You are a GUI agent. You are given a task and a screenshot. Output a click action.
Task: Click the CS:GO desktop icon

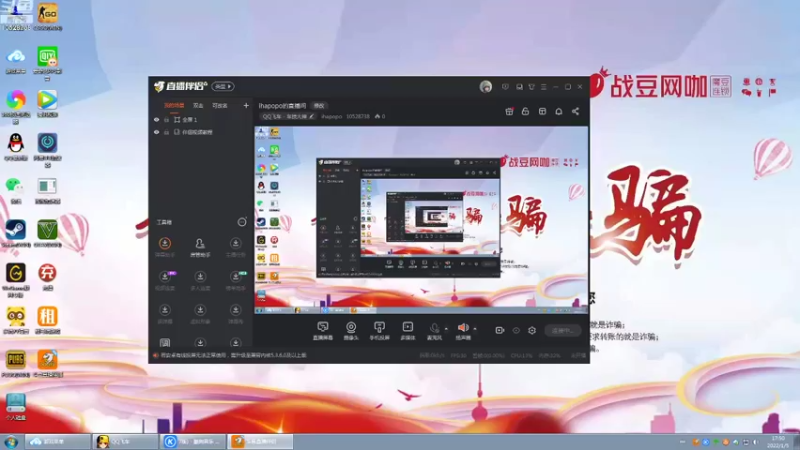click(47, 16)
